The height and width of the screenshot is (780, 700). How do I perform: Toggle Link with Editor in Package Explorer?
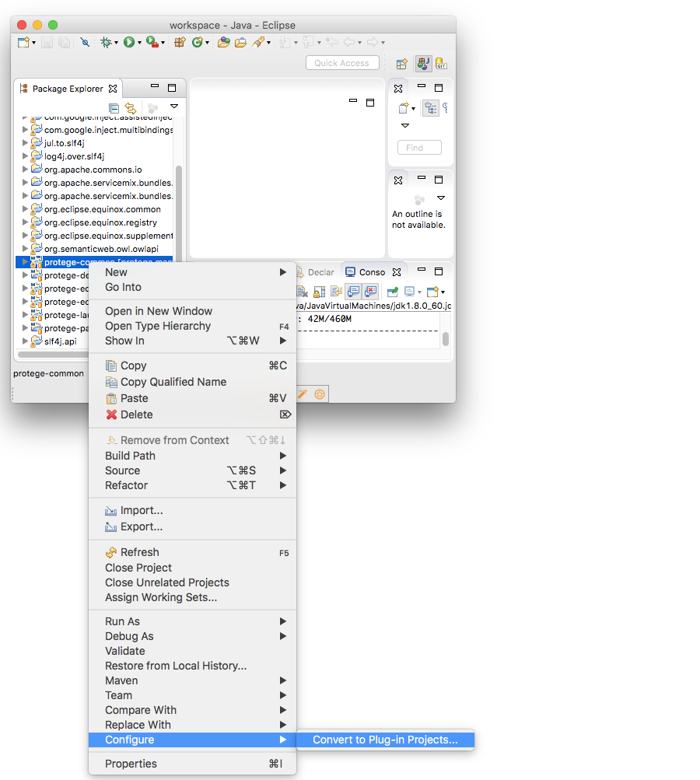point(131,108)
